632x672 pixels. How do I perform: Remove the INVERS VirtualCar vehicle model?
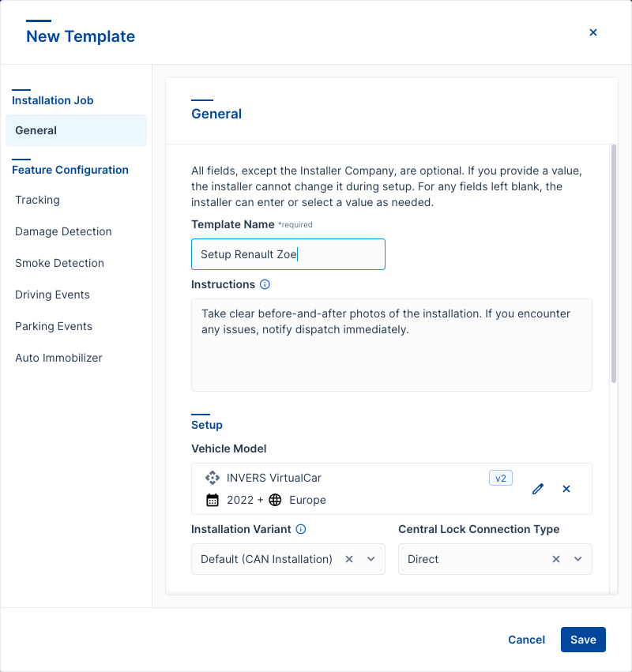click(566, 489)
